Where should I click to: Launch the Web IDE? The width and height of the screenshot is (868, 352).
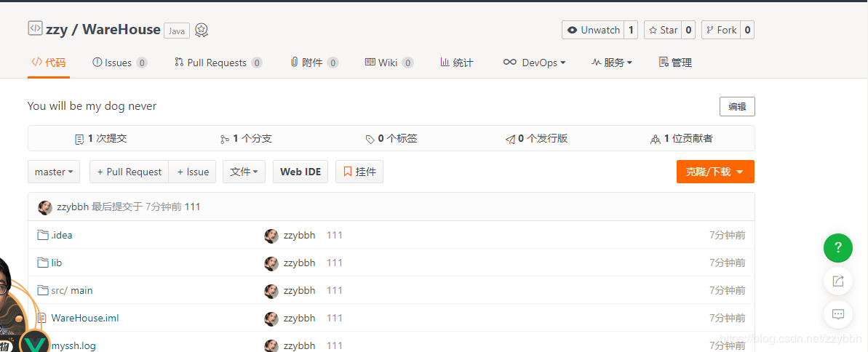[300, 172]
